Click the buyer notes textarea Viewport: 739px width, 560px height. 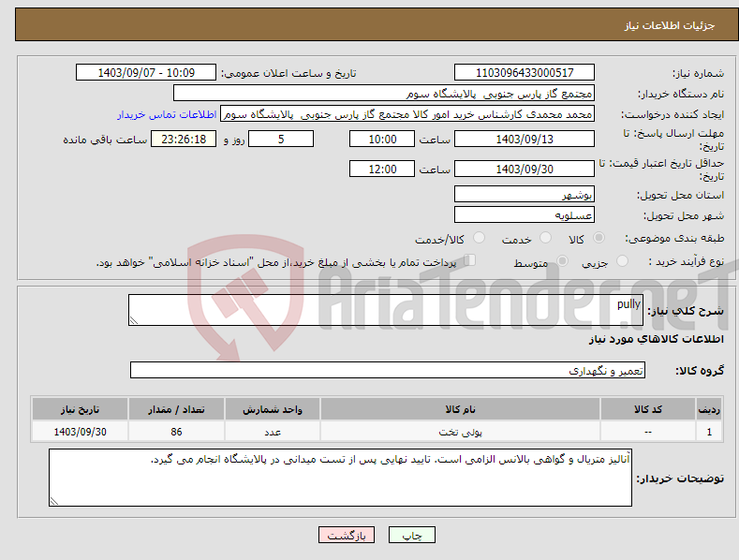pos(340,478)
